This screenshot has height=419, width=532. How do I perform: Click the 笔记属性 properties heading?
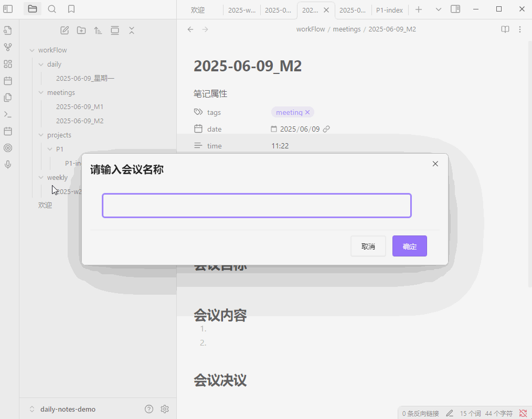pos(210,93)
